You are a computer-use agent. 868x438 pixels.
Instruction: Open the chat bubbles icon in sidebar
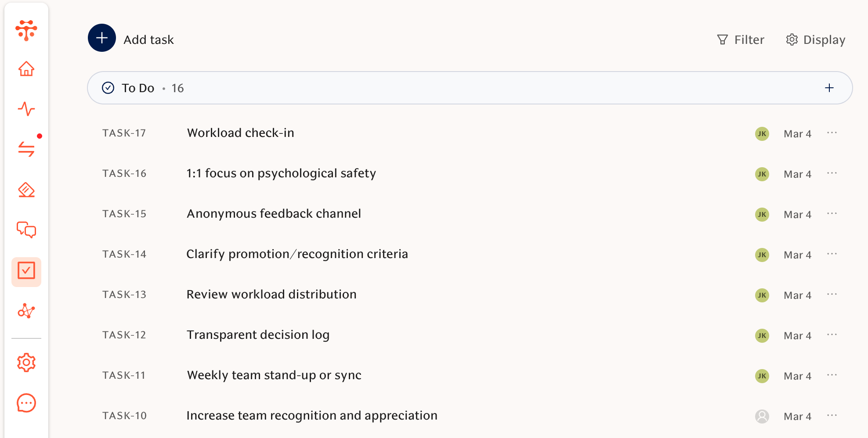tap(26, 230)
